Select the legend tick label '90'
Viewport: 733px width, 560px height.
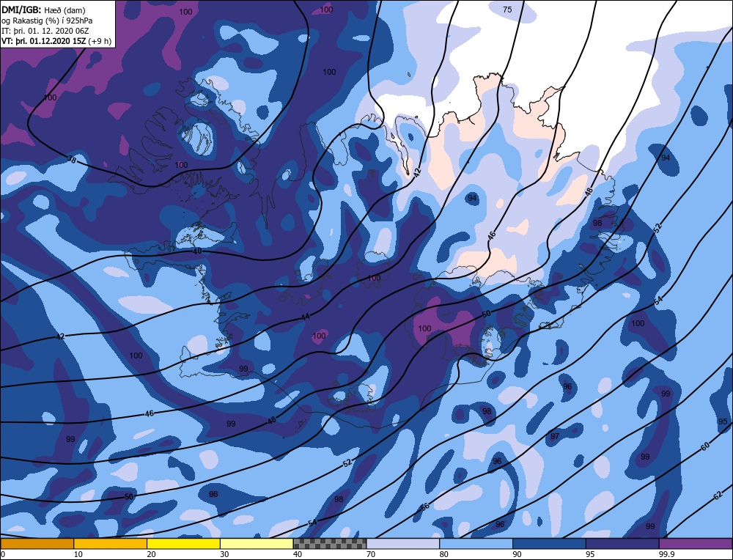(x=517, y=554)
